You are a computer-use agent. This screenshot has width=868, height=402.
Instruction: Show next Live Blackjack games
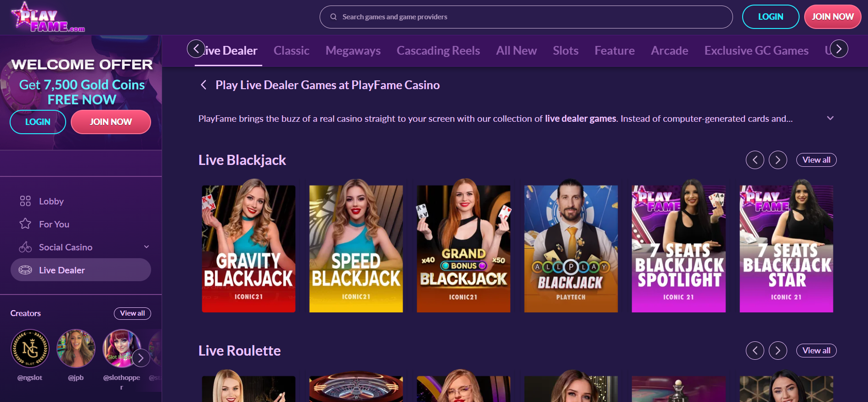click(778, 160)
